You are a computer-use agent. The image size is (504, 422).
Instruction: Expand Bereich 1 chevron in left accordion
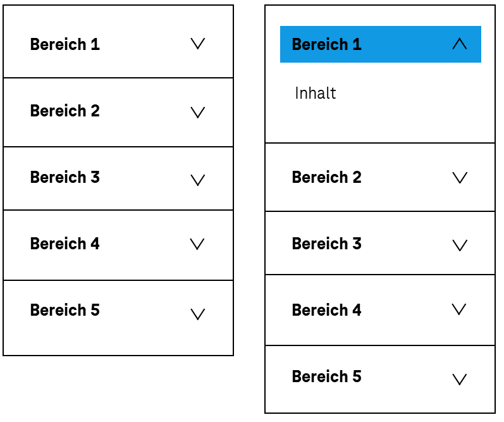198,44
